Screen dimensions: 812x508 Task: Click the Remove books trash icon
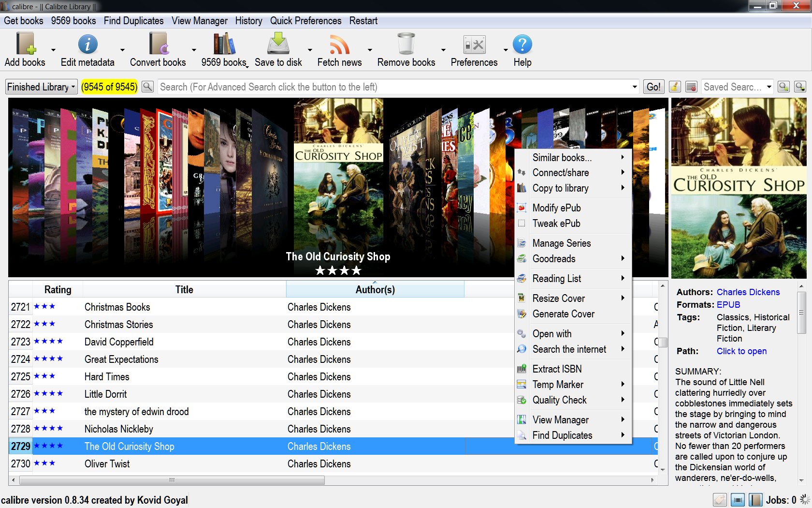click(x=406, y=44)
